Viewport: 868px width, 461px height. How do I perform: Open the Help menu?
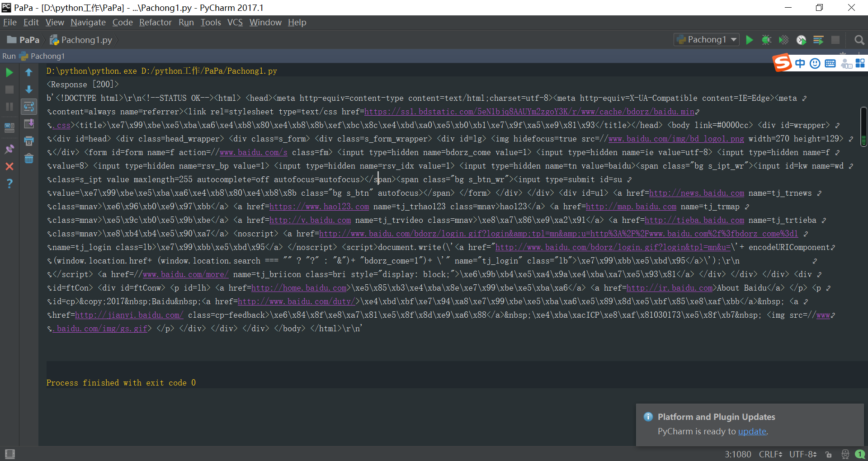[297, 22]
